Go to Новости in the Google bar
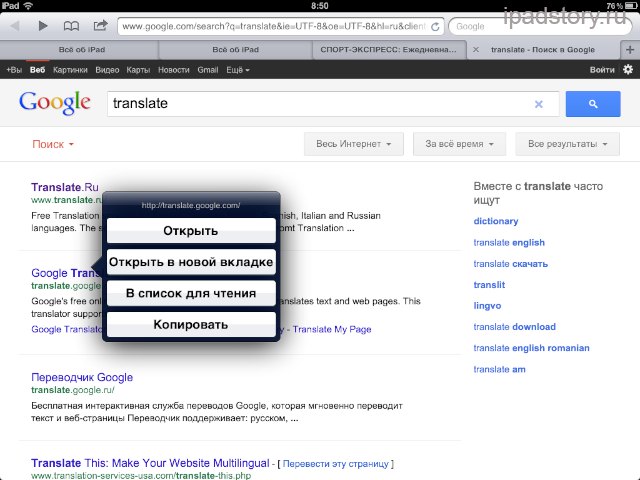The width and height of the screenshot is (640, 480). pos(173,70)
